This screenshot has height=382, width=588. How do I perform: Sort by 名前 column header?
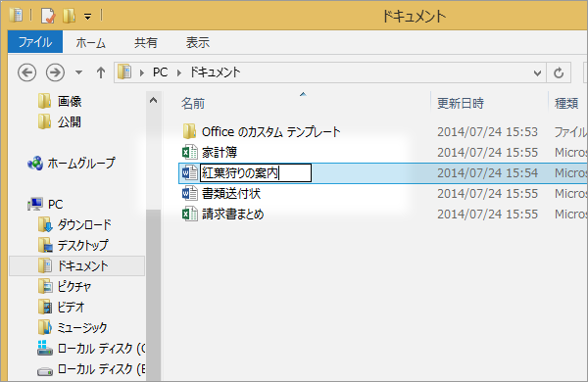pos(193,103)
